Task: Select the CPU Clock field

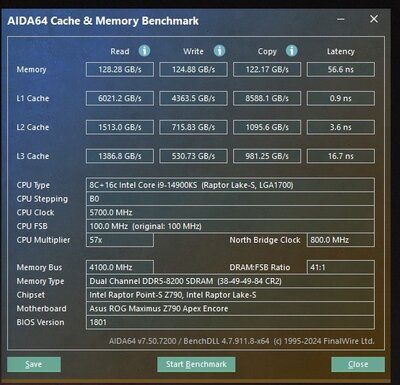Action: tap(230, 212)
